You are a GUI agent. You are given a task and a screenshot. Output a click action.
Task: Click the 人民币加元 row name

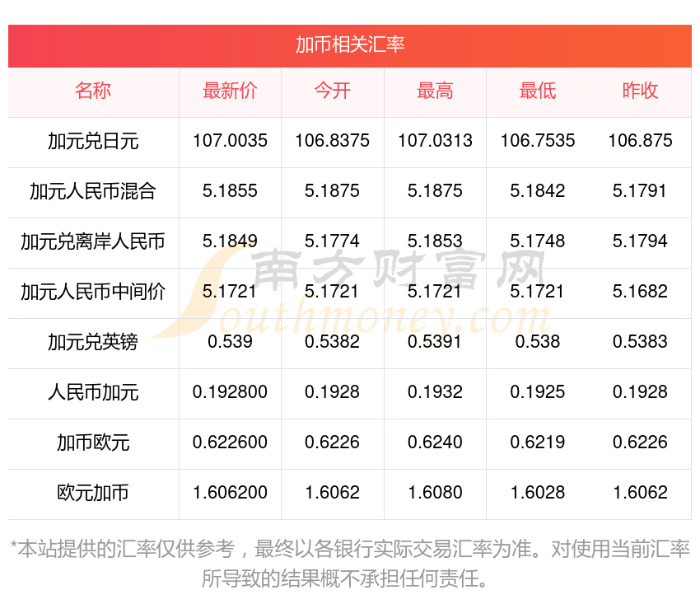point(93,392)
